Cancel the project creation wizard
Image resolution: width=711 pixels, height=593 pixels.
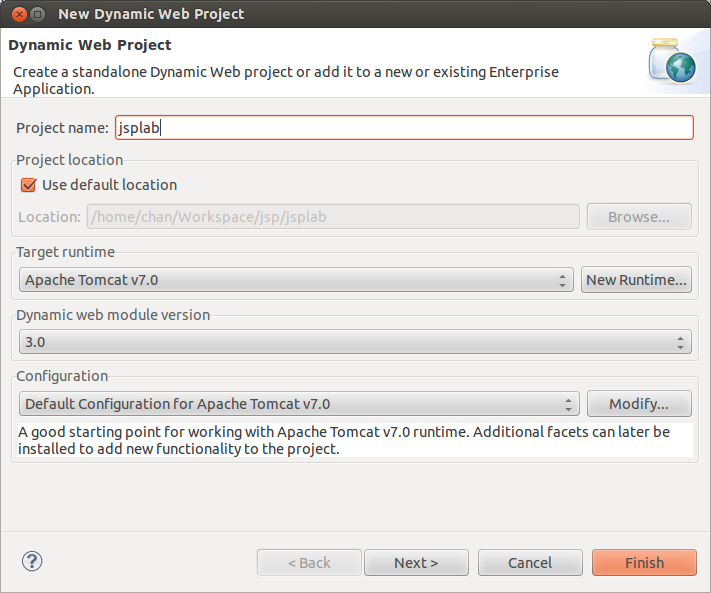click(x=530, y=563)
